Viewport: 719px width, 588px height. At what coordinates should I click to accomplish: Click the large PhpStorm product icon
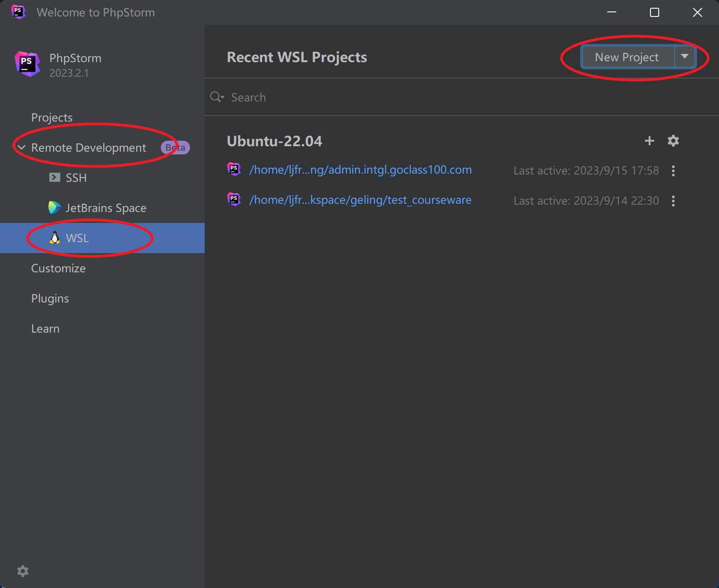tap(27, 64)
